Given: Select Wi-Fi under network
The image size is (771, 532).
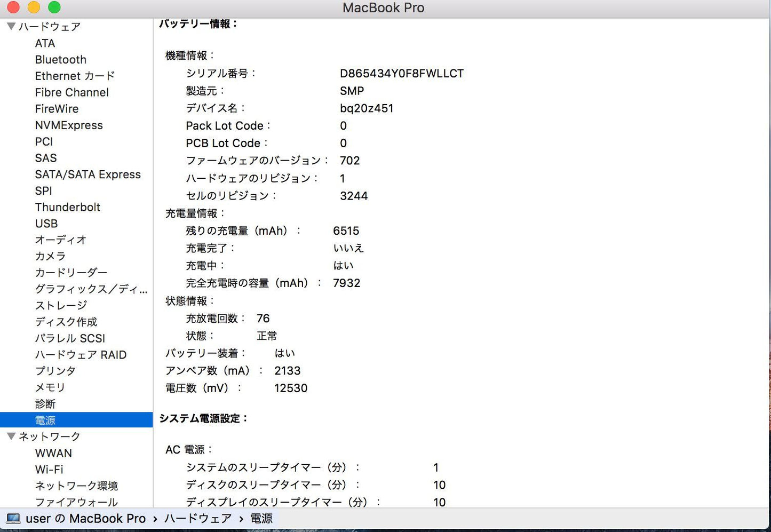Looking at the screenshot, I should pyautogui.click(x=49, y=470).
